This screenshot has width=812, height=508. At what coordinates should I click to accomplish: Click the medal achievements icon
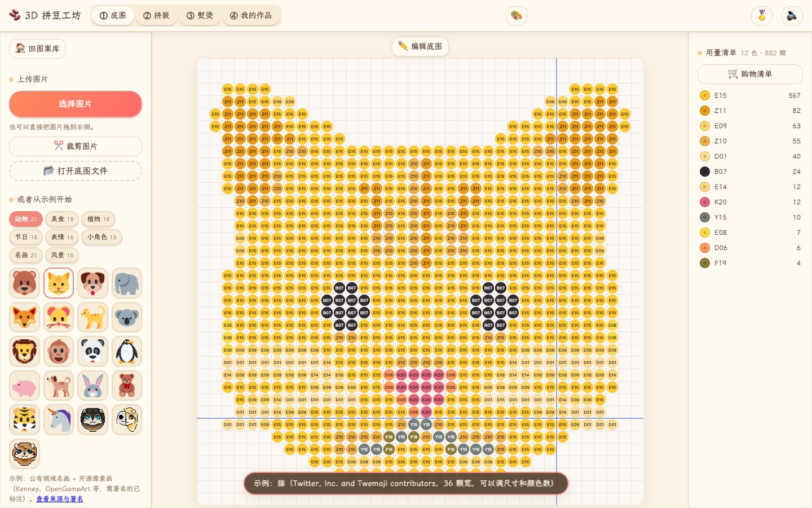(x=762, y=16)
